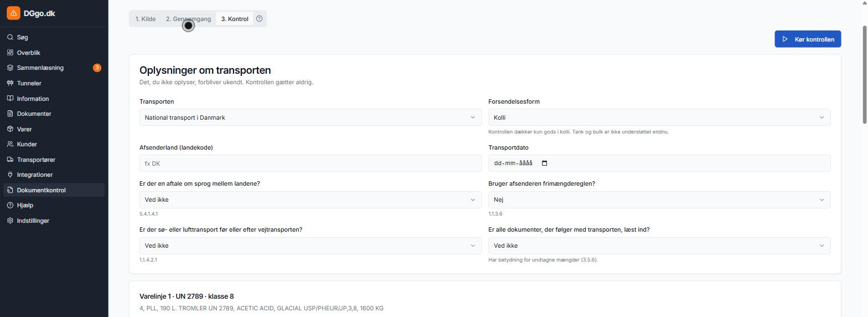Open Dokumenter in sidebar

[54, 114]
